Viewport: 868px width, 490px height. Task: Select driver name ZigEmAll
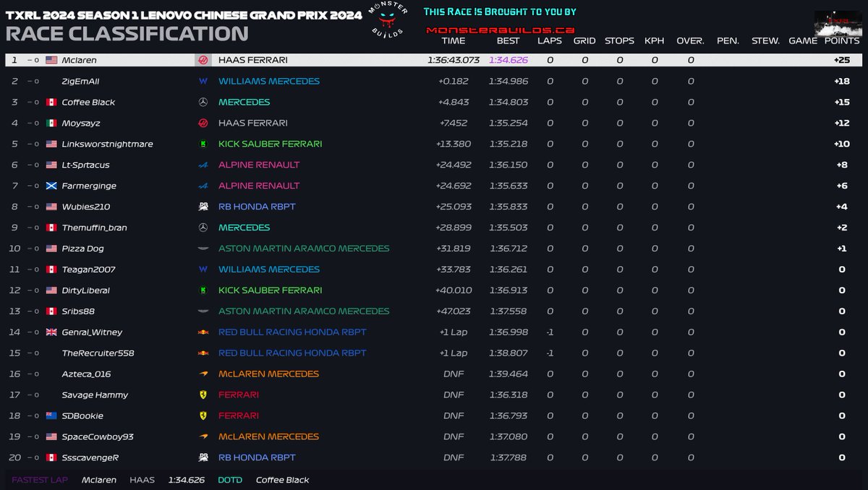(x=80, y=82)
